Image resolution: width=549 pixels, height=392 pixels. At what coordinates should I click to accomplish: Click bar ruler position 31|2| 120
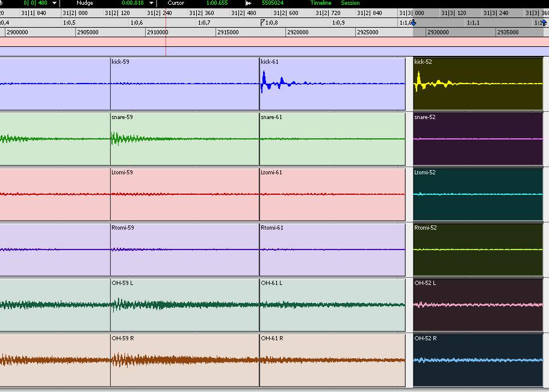(117, 13)
